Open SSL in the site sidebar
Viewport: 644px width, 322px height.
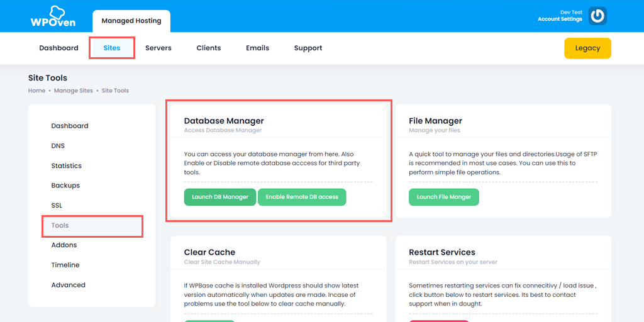[57, 206]
